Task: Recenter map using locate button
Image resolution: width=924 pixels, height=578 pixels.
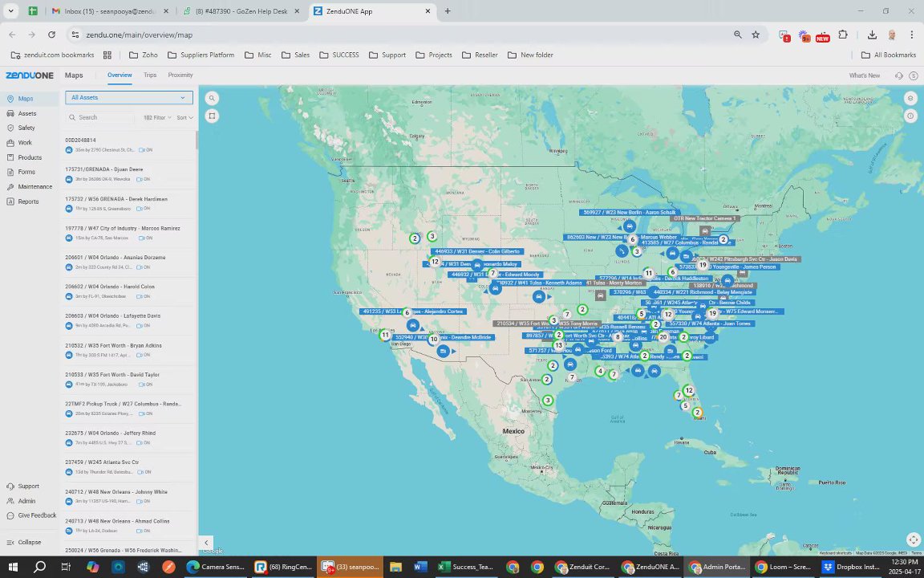Action: pyautogui.click(x=912, y=539)
